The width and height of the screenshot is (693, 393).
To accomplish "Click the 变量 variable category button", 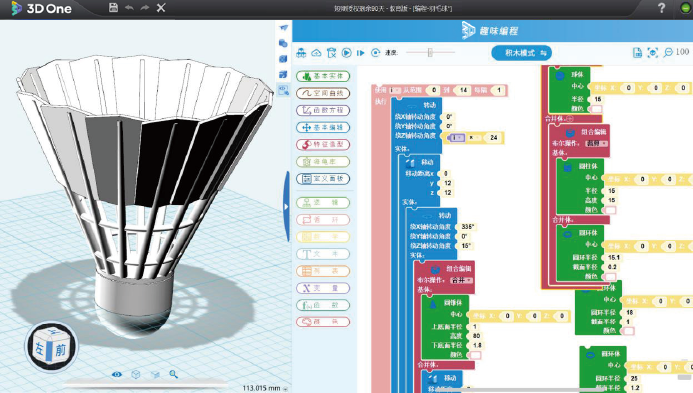I will point(323,288).
